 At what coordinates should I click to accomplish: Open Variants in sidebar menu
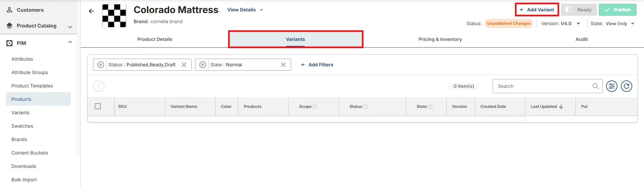point(20,113)
